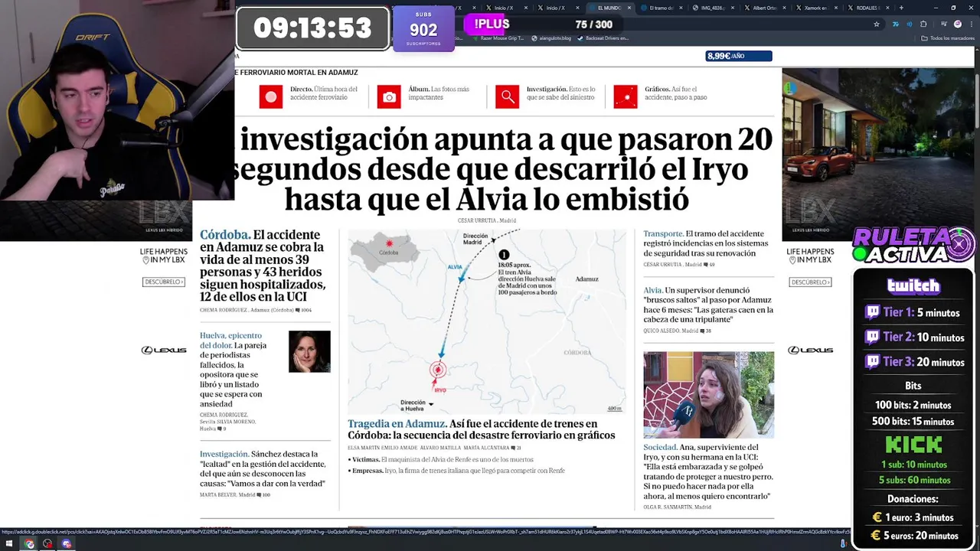
Task: Click 'Investigación. Esto es lo que se sabe'
Action: [560, 93]
